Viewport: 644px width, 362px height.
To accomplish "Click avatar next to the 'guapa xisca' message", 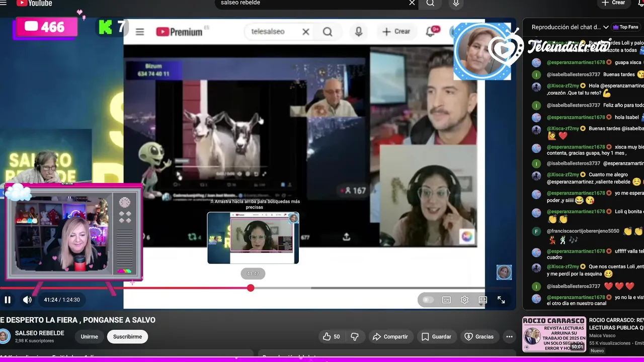I will tap(536, 62).
